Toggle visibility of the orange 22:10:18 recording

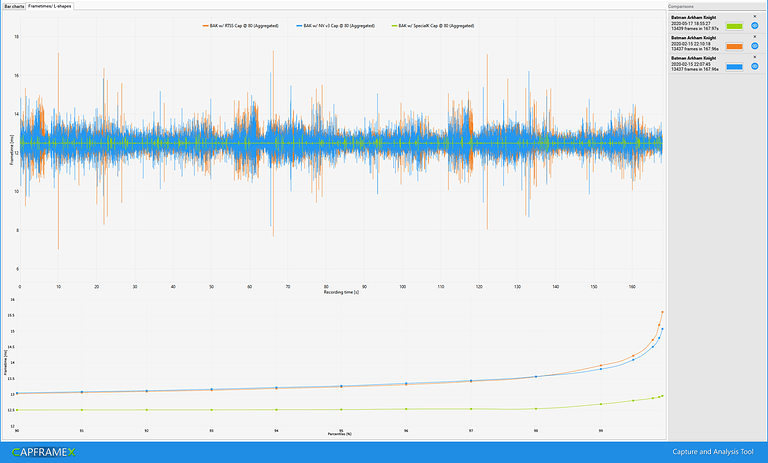755,47
